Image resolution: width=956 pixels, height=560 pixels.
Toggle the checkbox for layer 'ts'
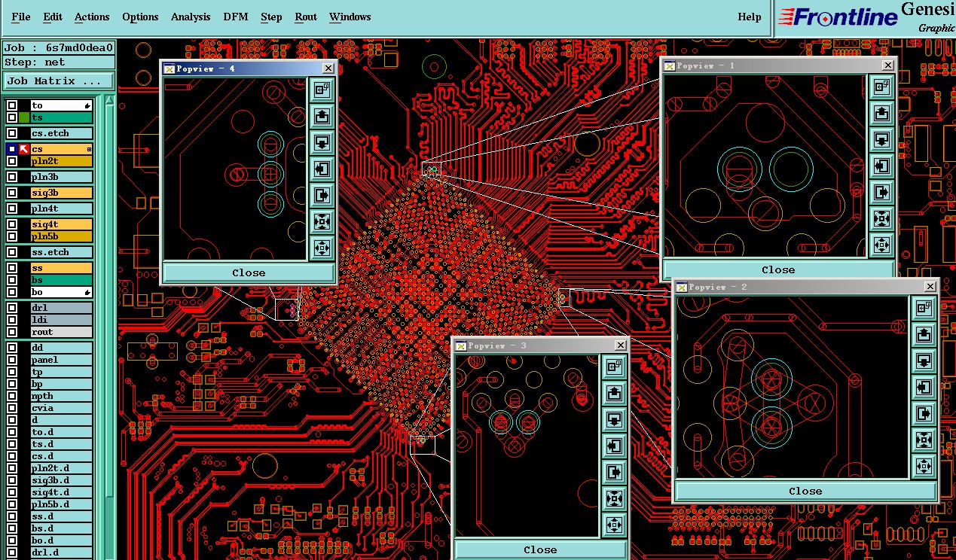coord(12,117)
